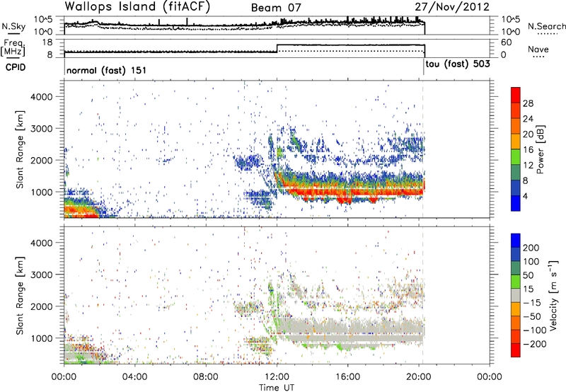Click the 'Time UT' axis label
Viewport: 566px width, 392px height.
point(277,388)
